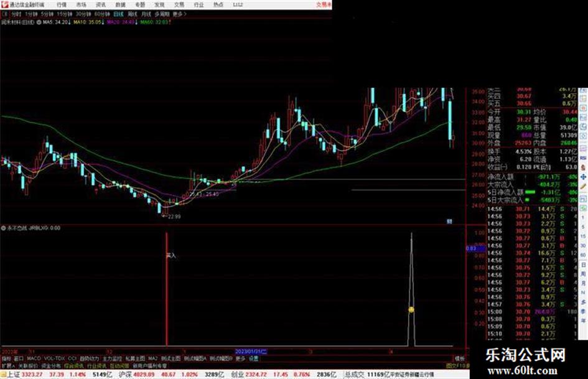588x379 pixels.
Task: Click the 年 yearly shortcut in right sidebar
Action: click(x=583, y=321)
